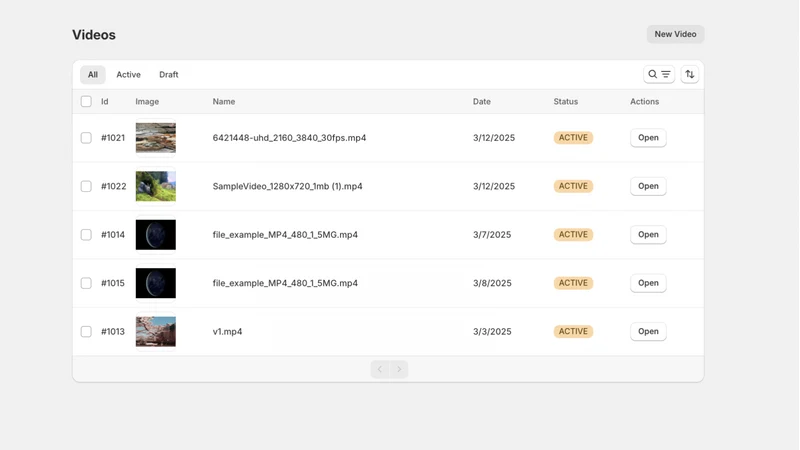Click ACTIVE status badge of #1015
800x450 pixels.
pyautogui.click(x=573, y=283)
